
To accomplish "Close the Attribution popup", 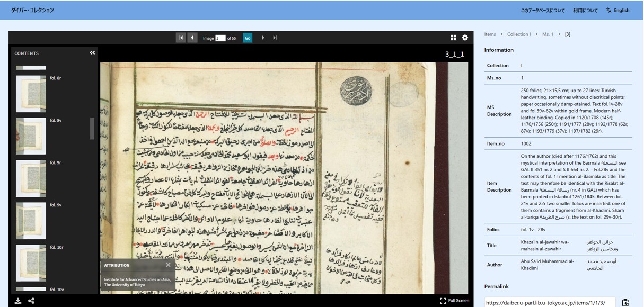I will [168, 265].
